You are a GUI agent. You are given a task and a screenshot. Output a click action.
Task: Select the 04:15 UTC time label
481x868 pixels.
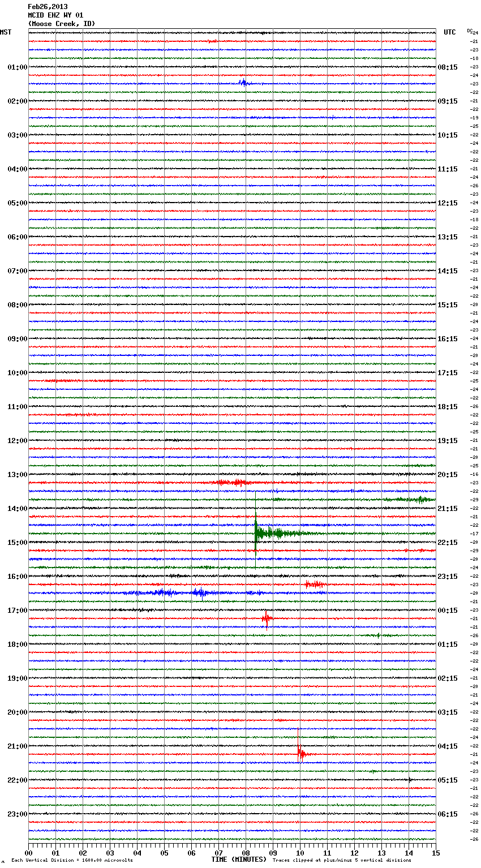448,746
